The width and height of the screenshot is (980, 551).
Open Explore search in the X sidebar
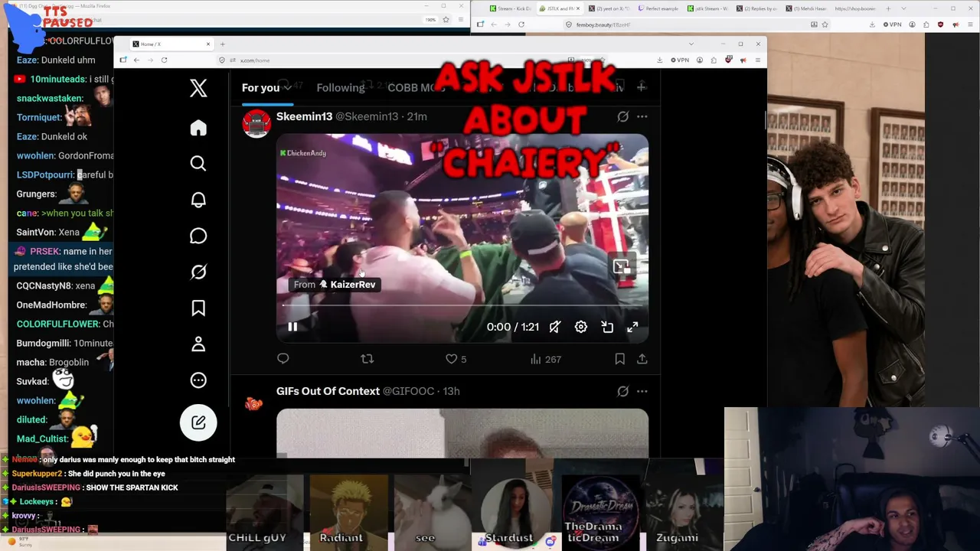(x=198, y=163)
